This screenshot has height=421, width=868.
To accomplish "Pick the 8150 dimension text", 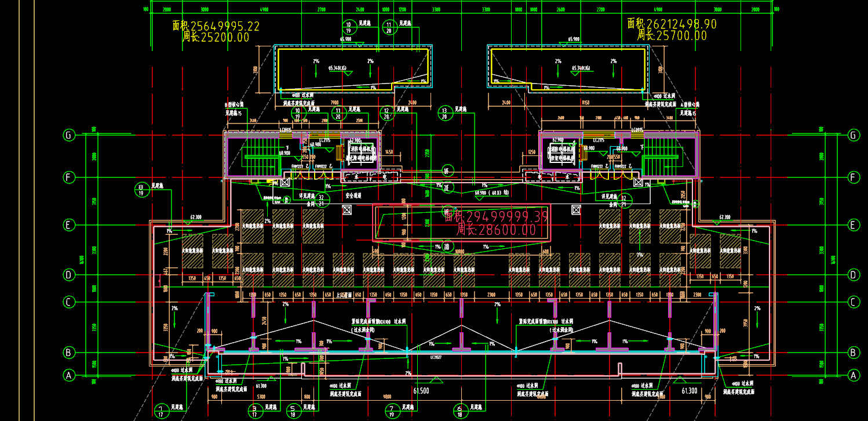I will (x=585, y=103).
